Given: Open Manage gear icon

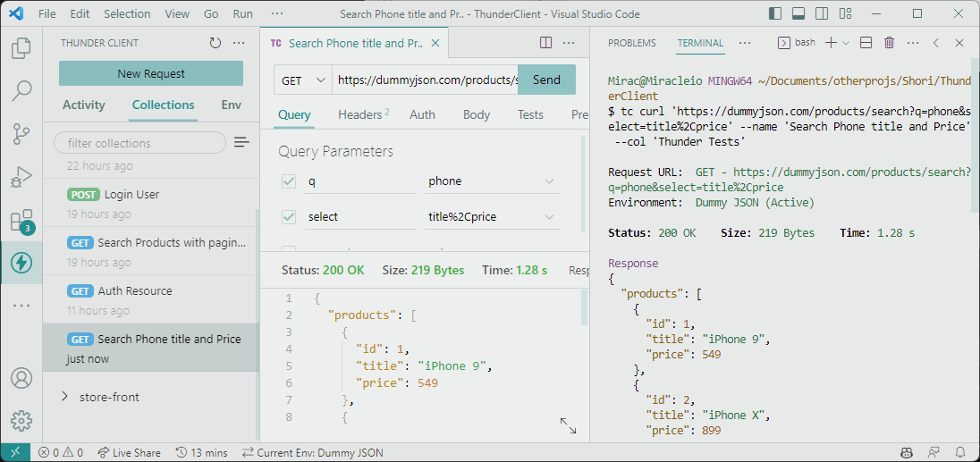Looking at the screenshot, I should 21,421.
